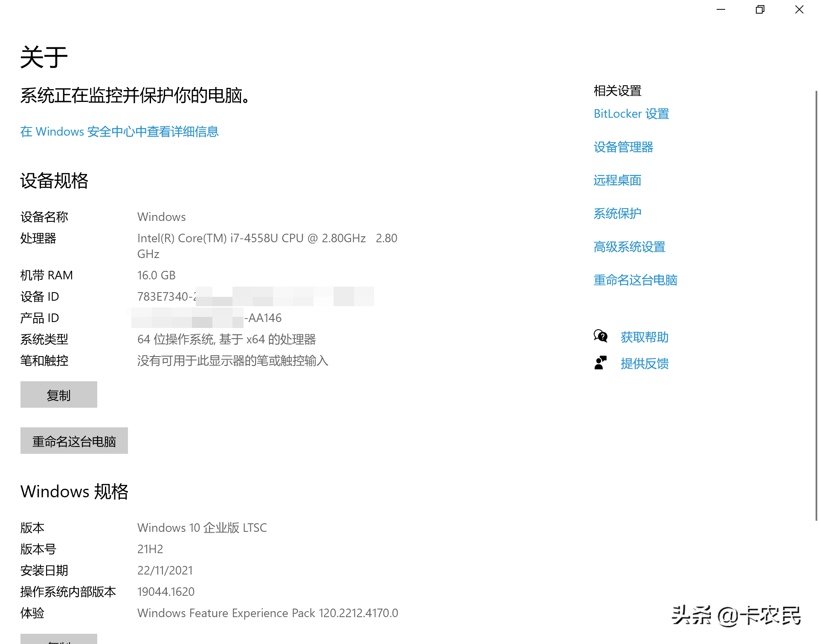Click the Get help chat icon
The width and height of the screenshot is (819, 644).
coord(601,337)
